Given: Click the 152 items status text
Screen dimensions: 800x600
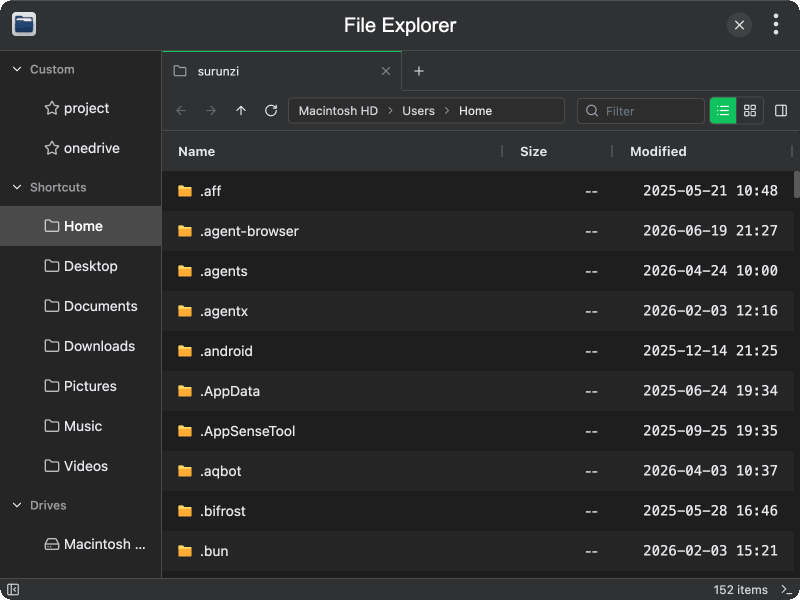Looking at the screenshot, I should point(740,590).
